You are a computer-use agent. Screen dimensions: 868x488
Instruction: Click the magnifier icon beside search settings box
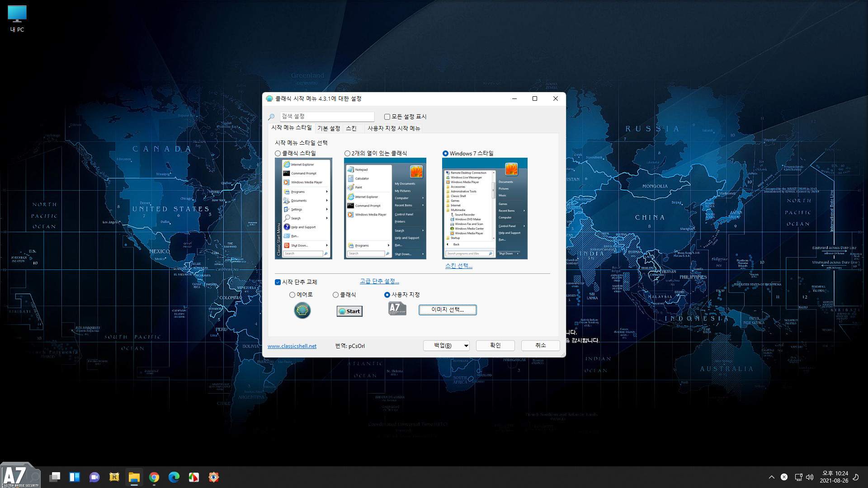pos(271,117)
